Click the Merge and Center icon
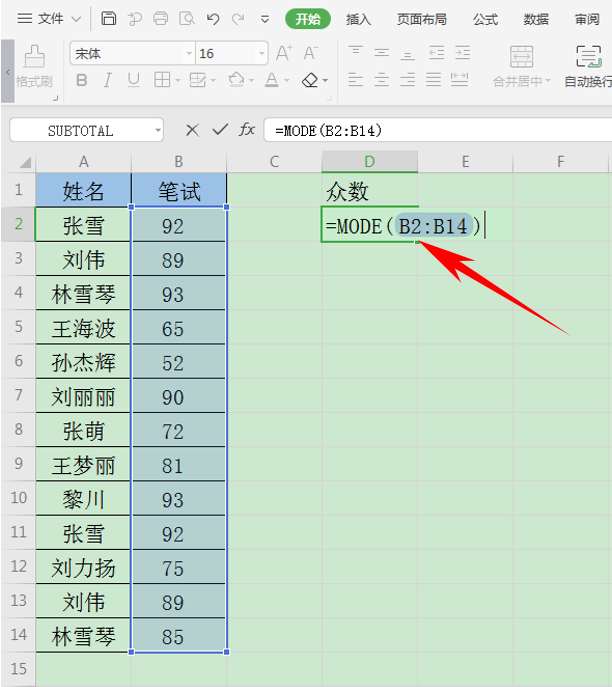 pyautogui.click(x=521, y=57)
